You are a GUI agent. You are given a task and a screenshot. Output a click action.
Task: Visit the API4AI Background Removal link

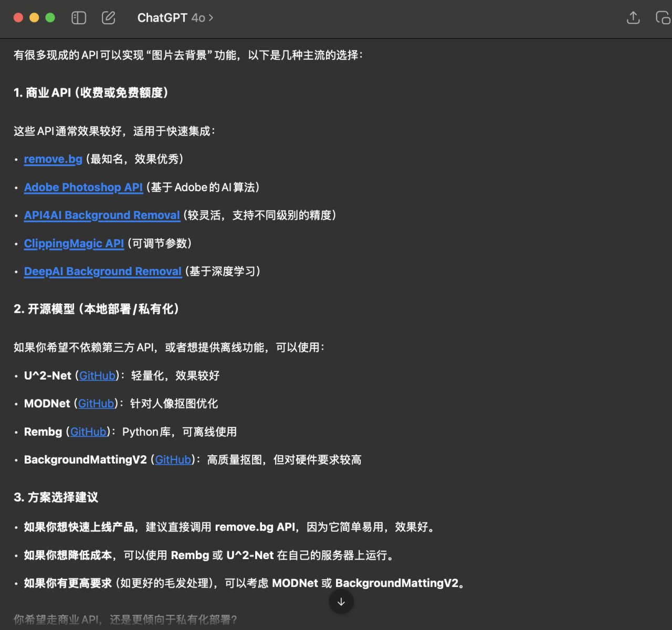pos(102,215)
